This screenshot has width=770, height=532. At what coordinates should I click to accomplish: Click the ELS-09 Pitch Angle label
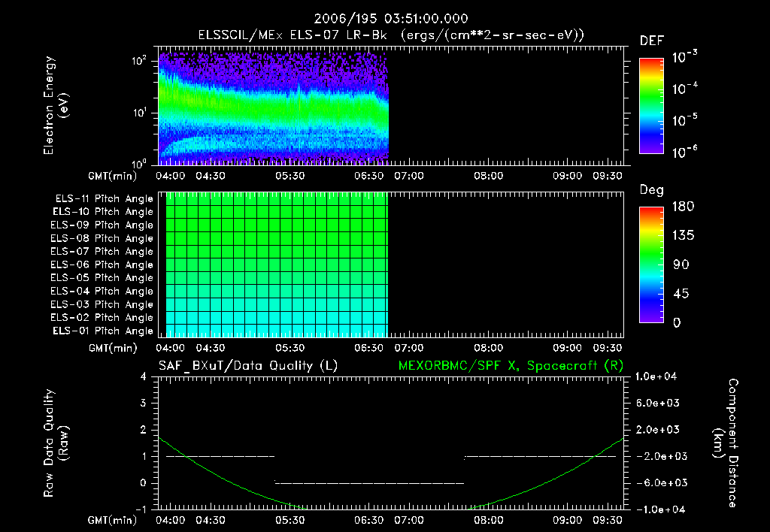[x=102, y=225]
